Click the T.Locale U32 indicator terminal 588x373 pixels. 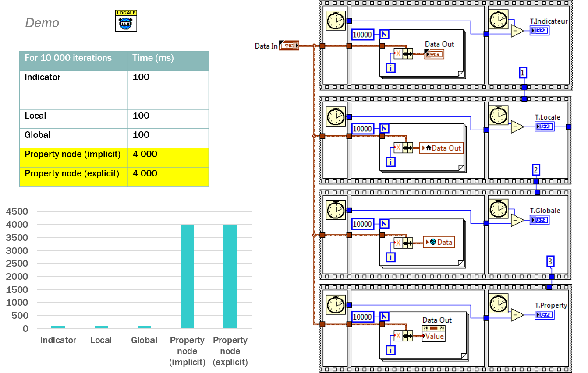[545, 127]
